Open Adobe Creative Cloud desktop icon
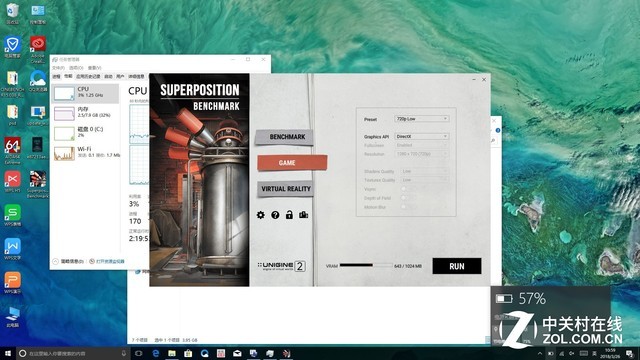The image size is (640, 360). [x=38, y=49]
